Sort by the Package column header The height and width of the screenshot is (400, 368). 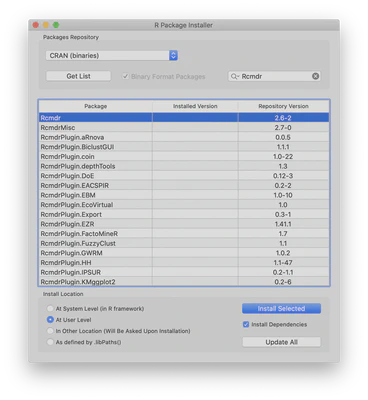click(96, 106)
